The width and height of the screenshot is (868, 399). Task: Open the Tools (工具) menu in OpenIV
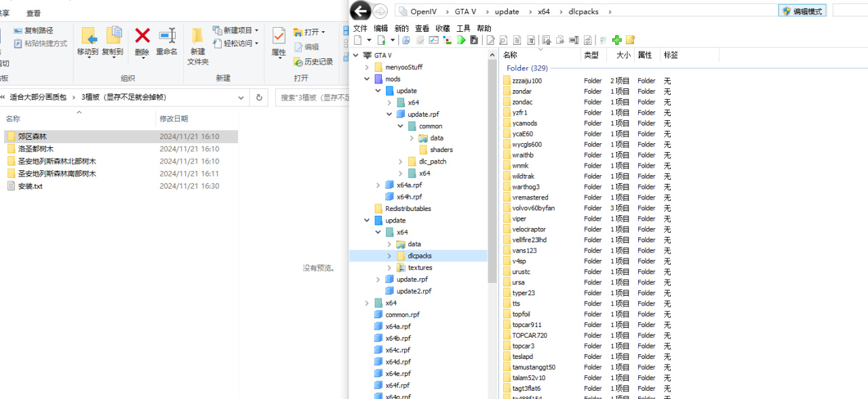pos(463,28)
